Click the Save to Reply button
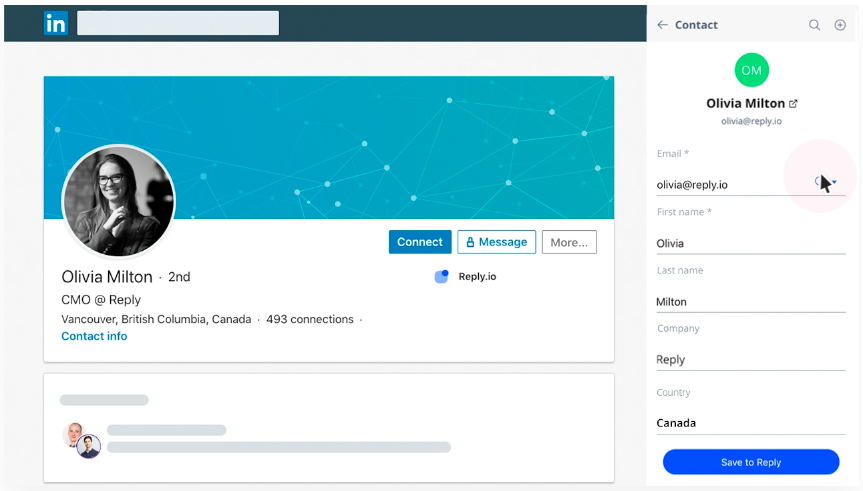Screen dimensions: 863x491 pyautogui.click(x=751, y=462)
